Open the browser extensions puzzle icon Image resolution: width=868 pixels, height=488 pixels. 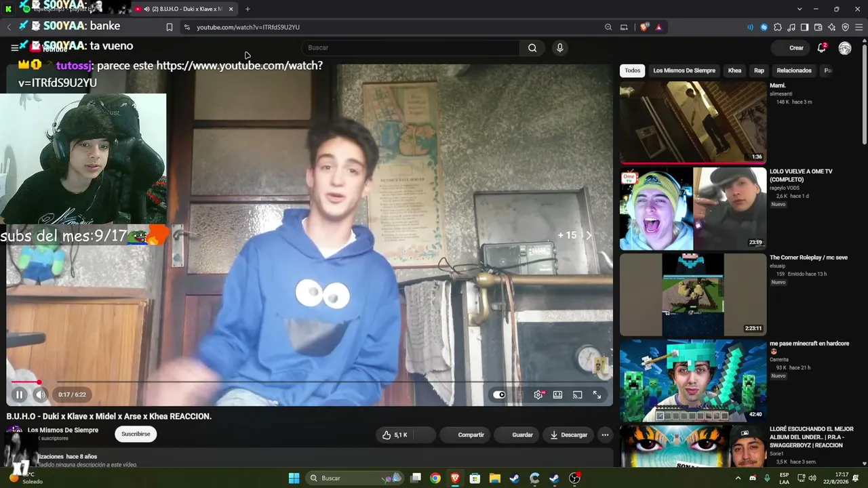(x=778, y=27)
